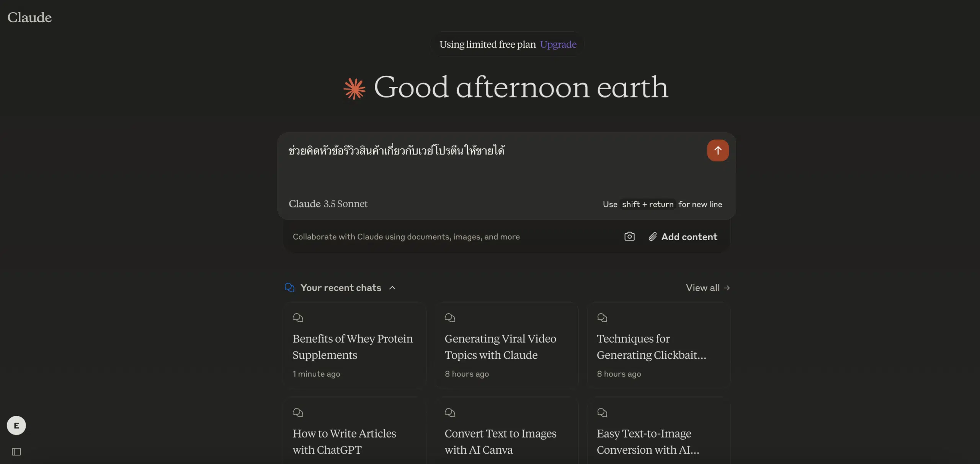Collapse the Your recent chats section
Viewport: 980px width, 464px height.
[392, 288]
